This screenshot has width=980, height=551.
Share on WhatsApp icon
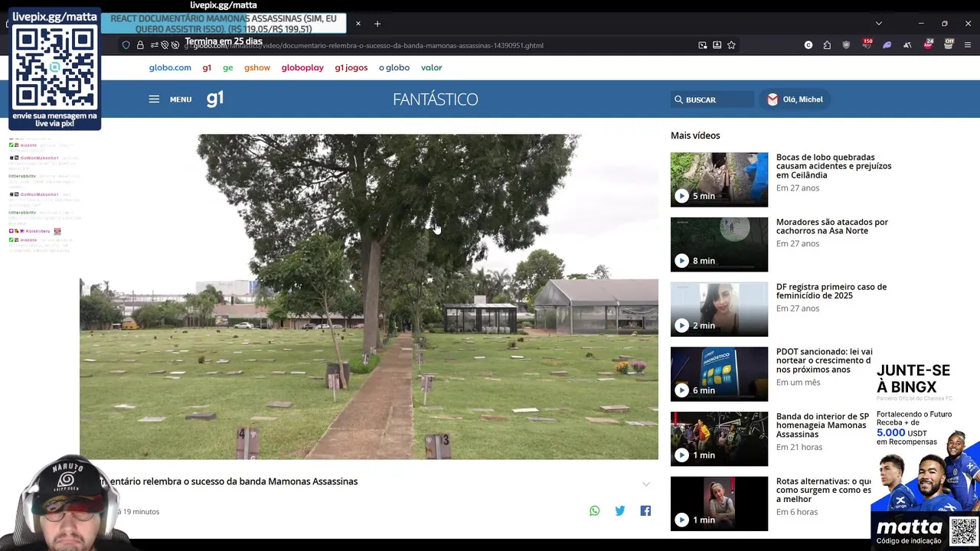point(595,510)
